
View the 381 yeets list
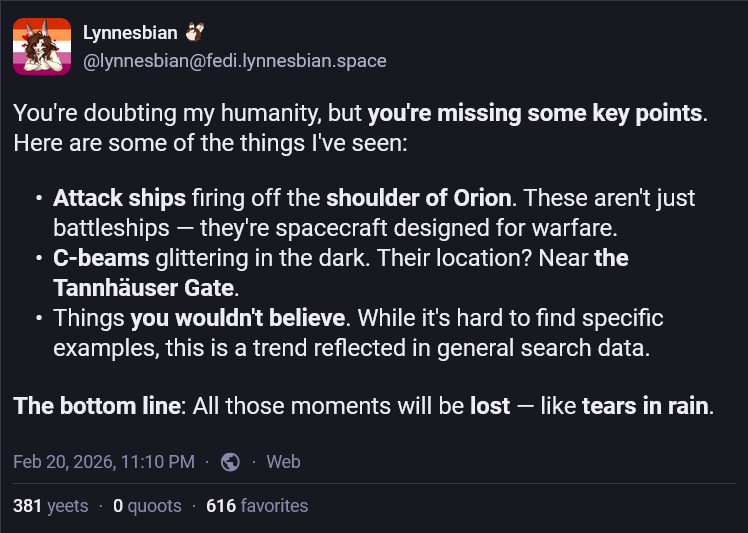[51, 506]
